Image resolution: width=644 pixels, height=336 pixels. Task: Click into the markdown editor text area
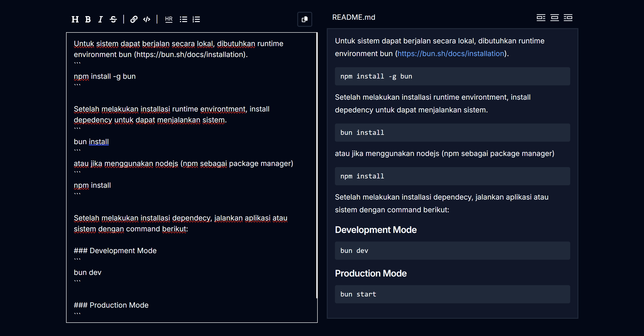point(191,178)
